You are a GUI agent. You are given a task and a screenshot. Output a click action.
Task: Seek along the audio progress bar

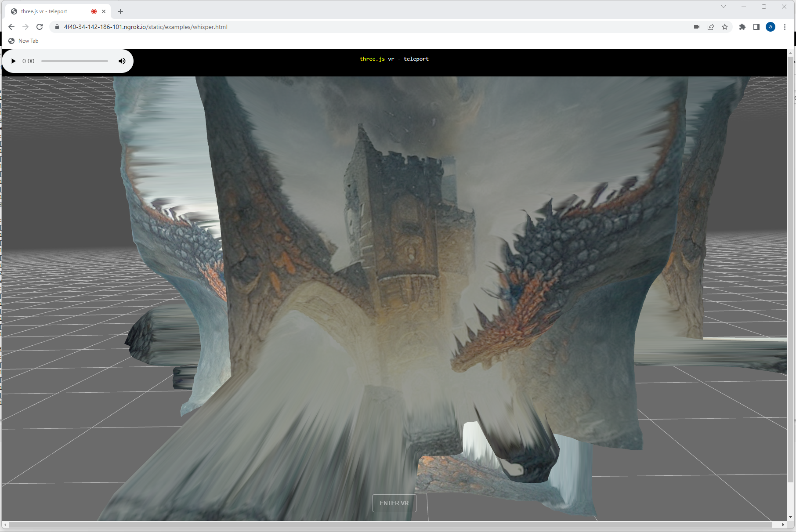coord(75,61)
